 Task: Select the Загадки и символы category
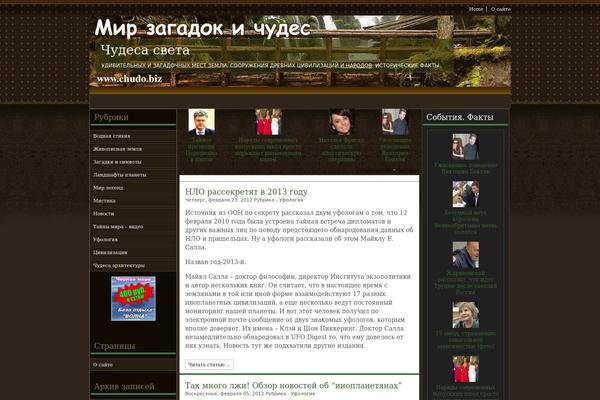coord(117,162)
